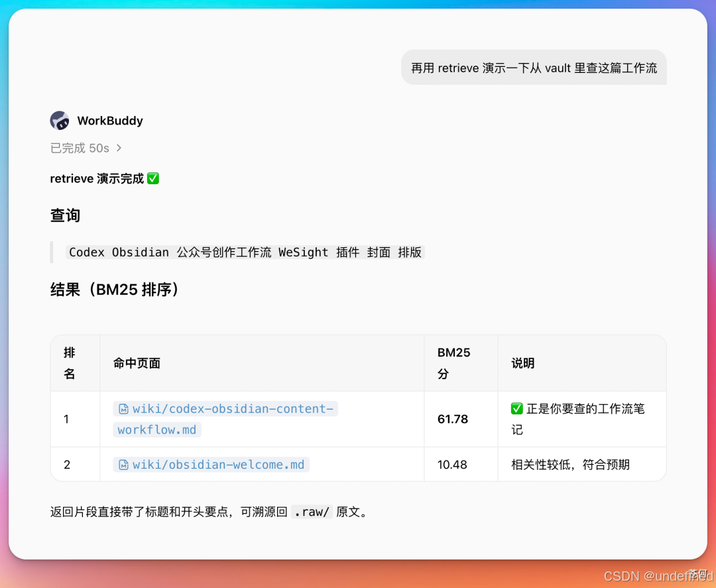Click the WorkBuddy avatar icon
The height and width of the screenshot is (588, 716).
(60, 121)
